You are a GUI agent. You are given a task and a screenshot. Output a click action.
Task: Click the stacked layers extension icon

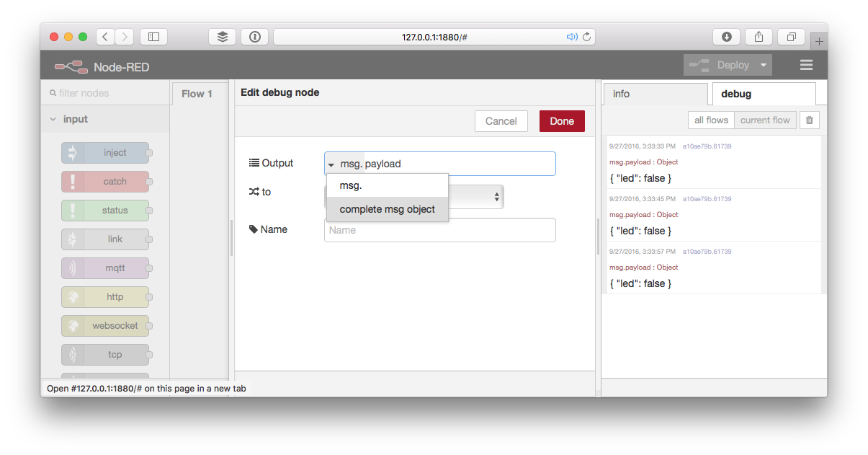222,37
